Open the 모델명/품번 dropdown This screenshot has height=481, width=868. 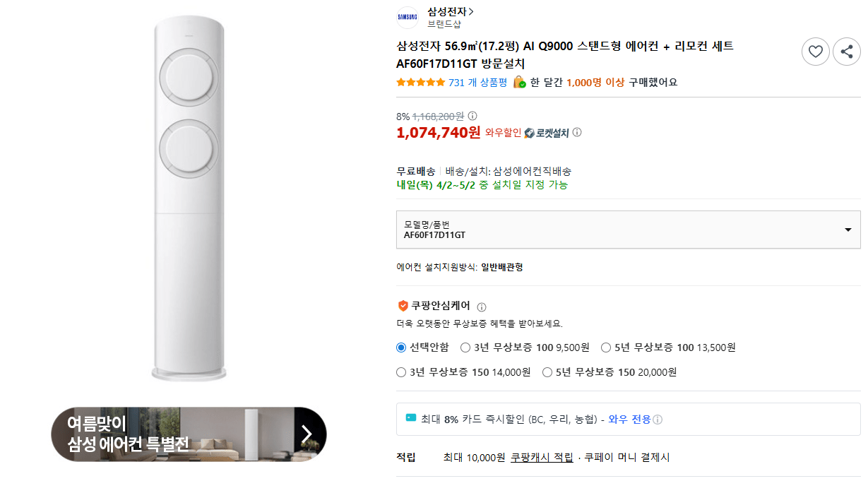pyautogui.click(x=848, y=229)
